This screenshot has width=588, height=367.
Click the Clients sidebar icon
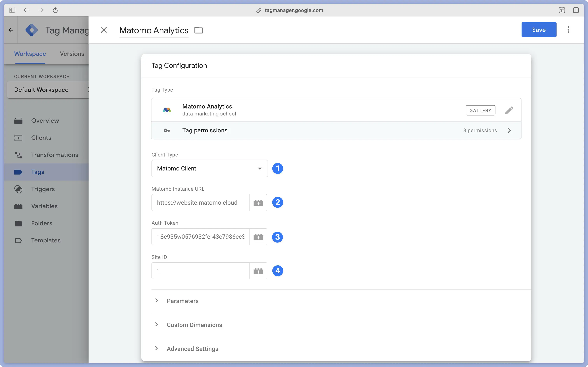(x=18, y=138)
